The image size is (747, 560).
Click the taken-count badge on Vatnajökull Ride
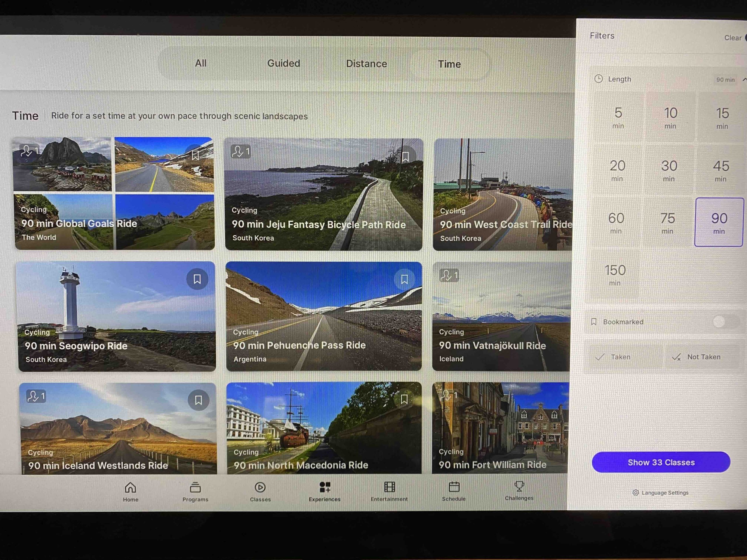449,275
